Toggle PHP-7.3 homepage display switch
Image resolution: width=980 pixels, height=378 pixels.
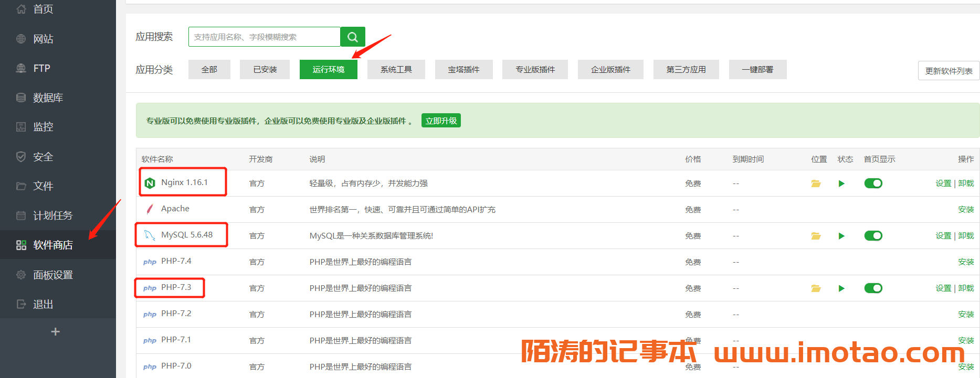coord(873,288)
